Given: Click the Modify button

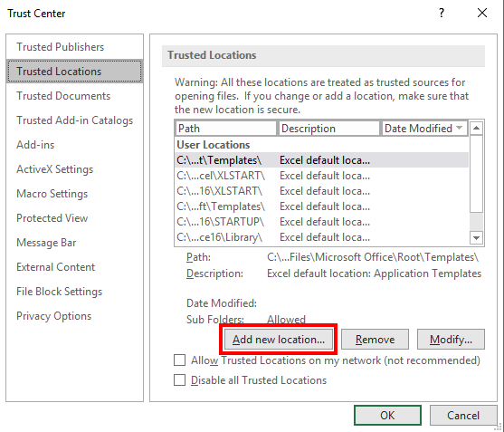Looking at the screenshot, I should coord(451,340).
